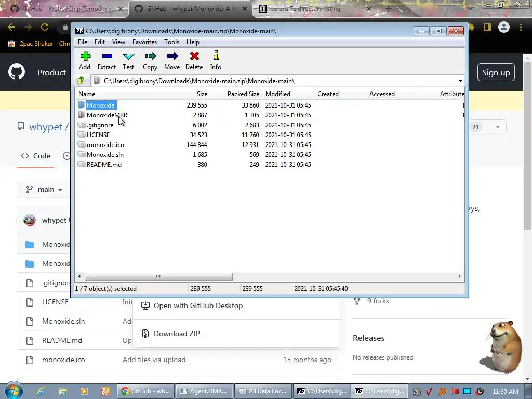Open Windows Explorer from the taskbar
The width and height of the screenshot is (532, 399).
pos(63,391)
